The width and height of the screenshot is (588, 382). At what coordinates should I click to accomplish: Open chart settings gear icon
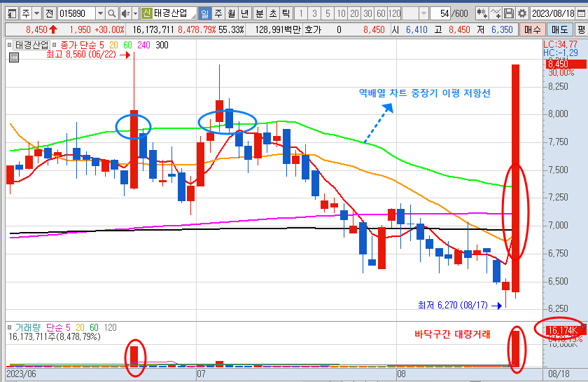click(x=521, y=14)
